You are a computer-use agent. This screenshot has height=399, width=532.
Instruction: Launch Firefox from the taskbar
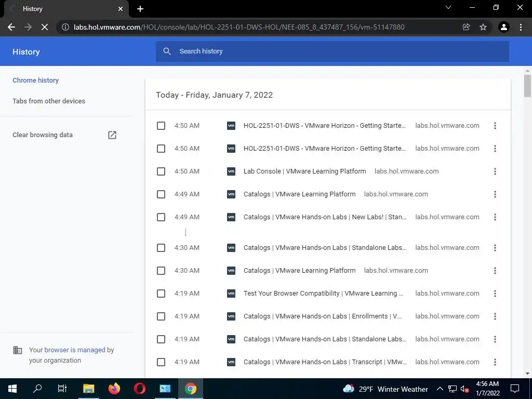[114, 389]
